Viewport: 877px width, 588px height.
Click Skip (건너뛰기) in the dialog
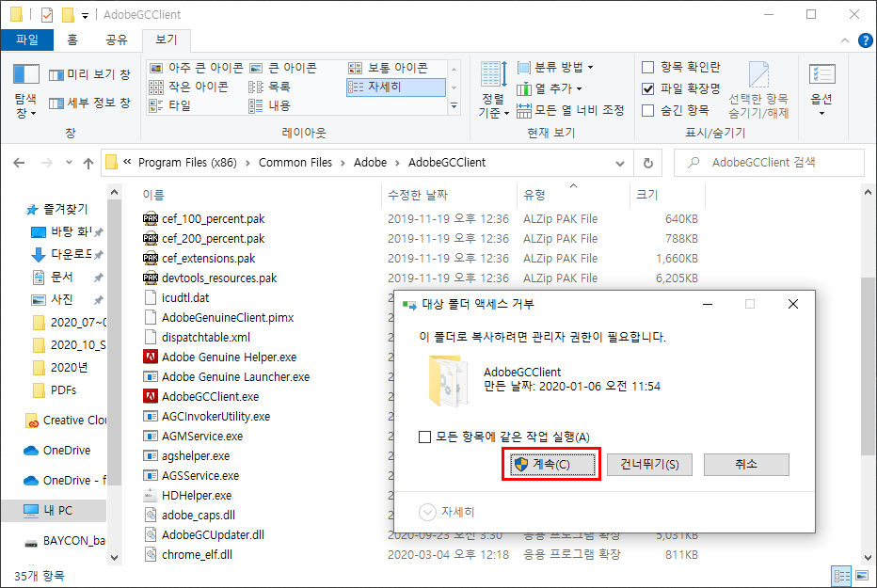649,465
